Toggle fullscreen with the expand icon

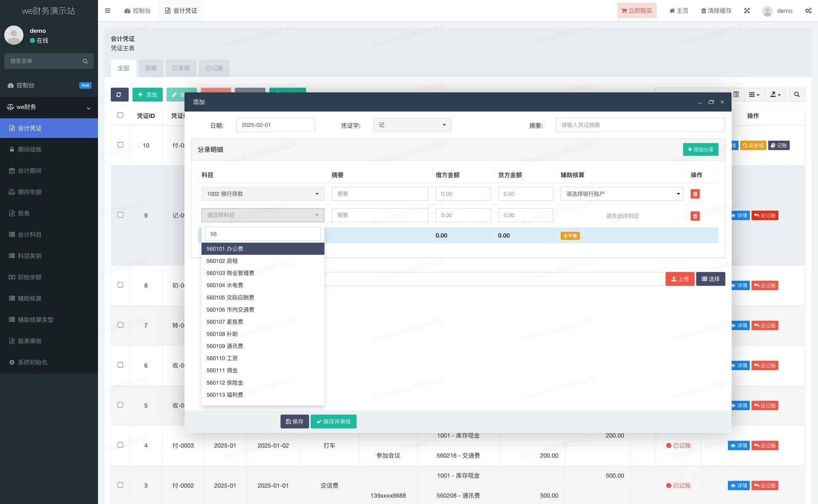[x=747, y=11]
